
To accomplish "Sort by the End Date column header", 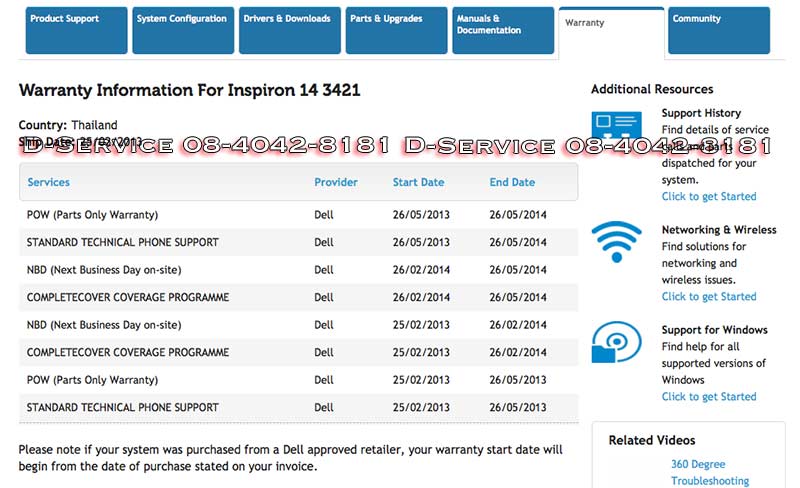I will tap(512, 182).
